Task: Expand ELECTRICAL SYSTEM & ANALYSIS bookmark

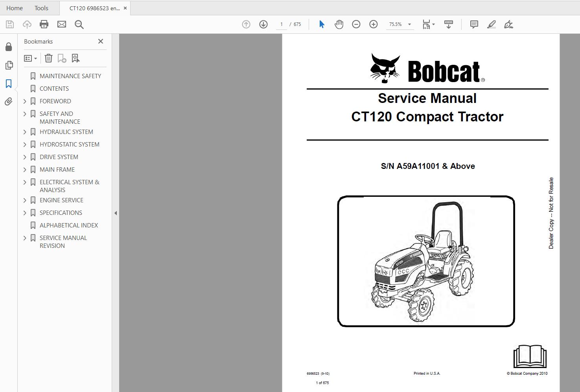Action: pos(25,182)
